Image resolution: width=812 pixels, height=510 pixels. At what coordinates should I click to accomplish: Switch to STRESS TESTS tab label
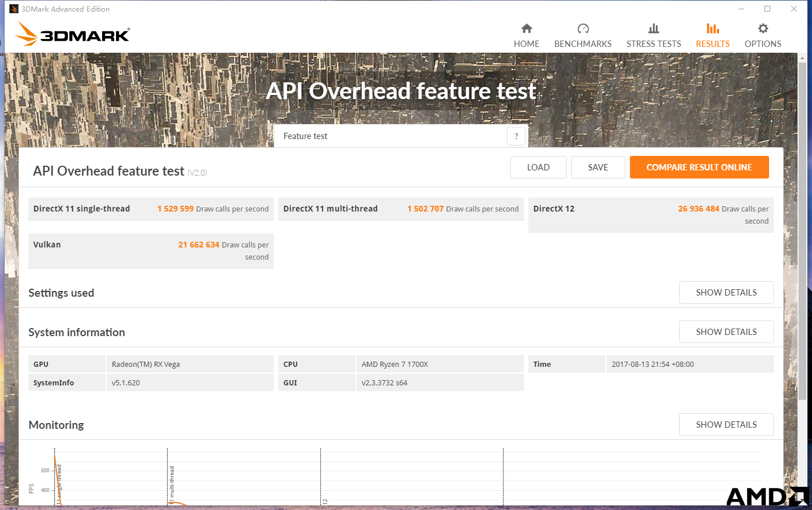click(x=654, y=44)
